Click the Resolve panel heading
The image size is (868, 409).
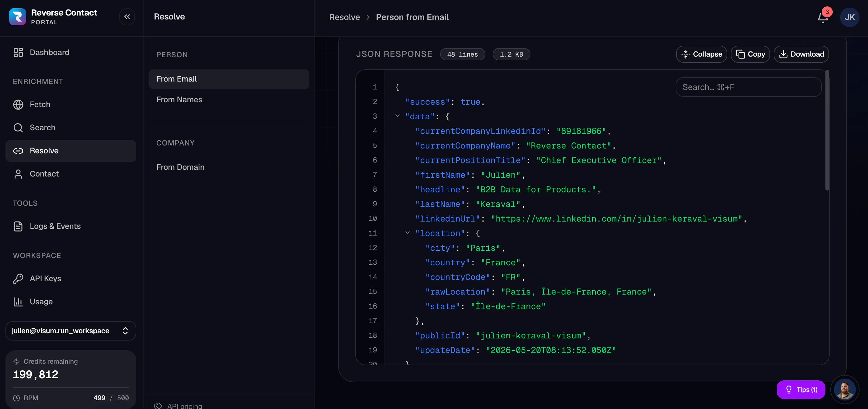coord(169,17)
